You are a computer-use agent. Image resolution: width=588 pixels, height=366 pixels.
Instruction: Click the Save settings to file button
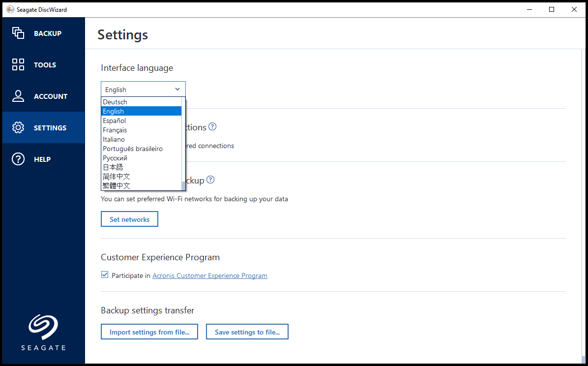[x=247, y=332]
